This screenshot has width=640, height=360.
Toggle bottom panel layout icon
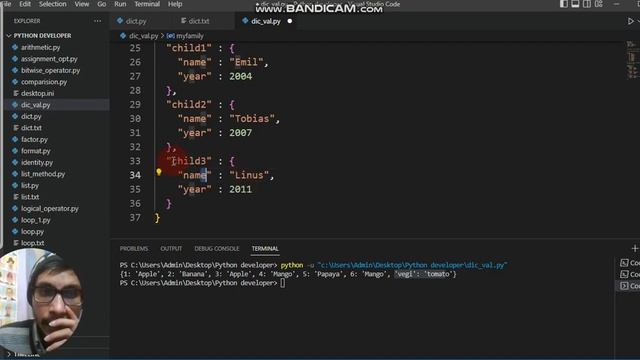(x=575, y=4)
